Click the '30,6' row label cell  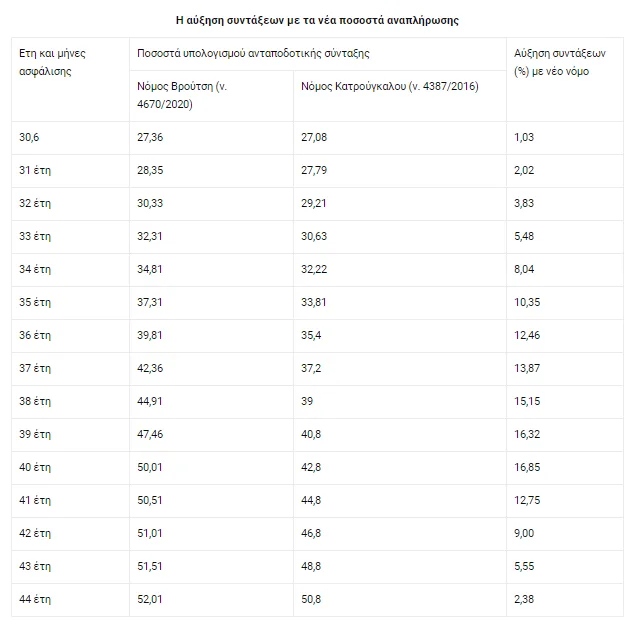click(x=30, y=136)
